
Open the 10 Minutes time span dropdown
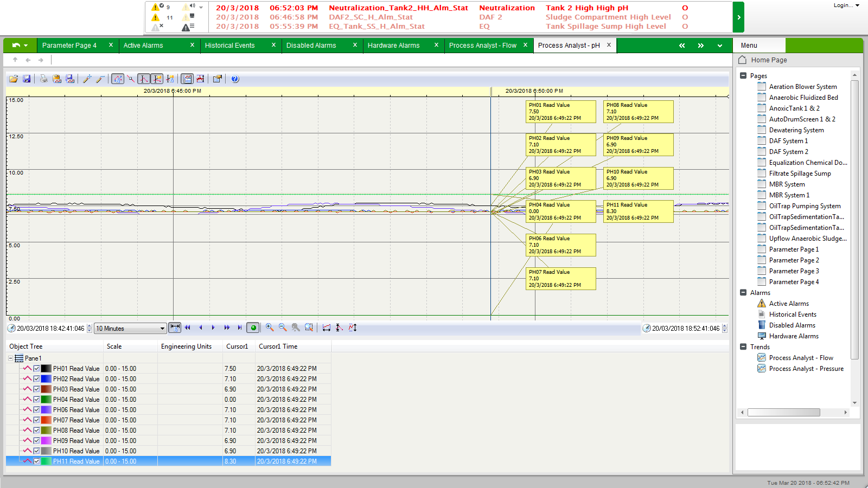(162, 329)
